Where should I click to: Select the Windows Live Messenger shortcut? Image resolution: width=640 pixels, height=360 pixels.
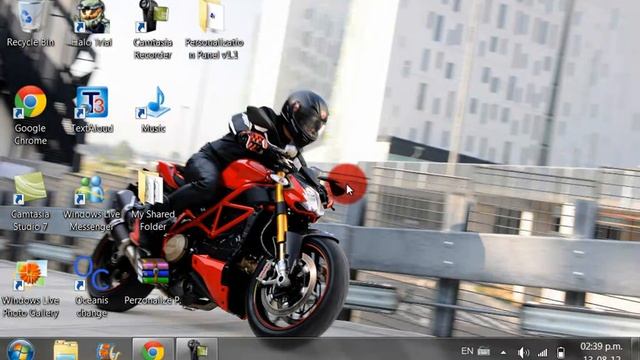91,203
